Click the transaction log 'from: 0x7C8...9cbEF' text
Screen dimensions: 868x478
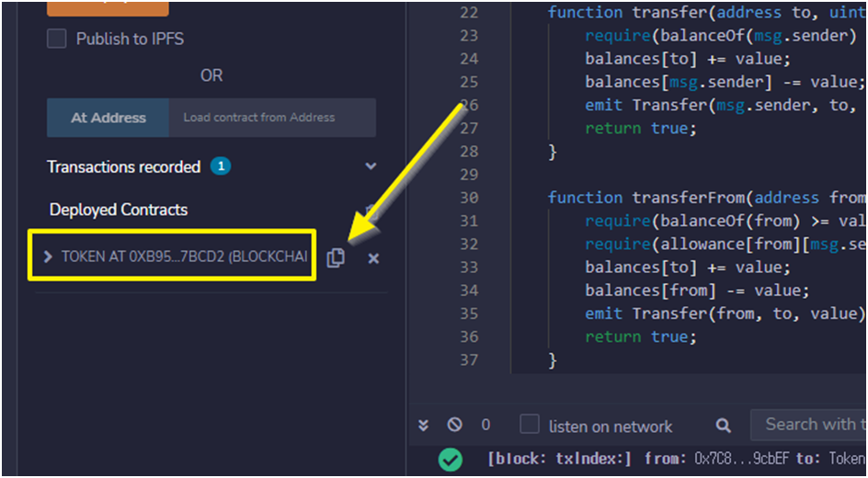pos(716,459)
